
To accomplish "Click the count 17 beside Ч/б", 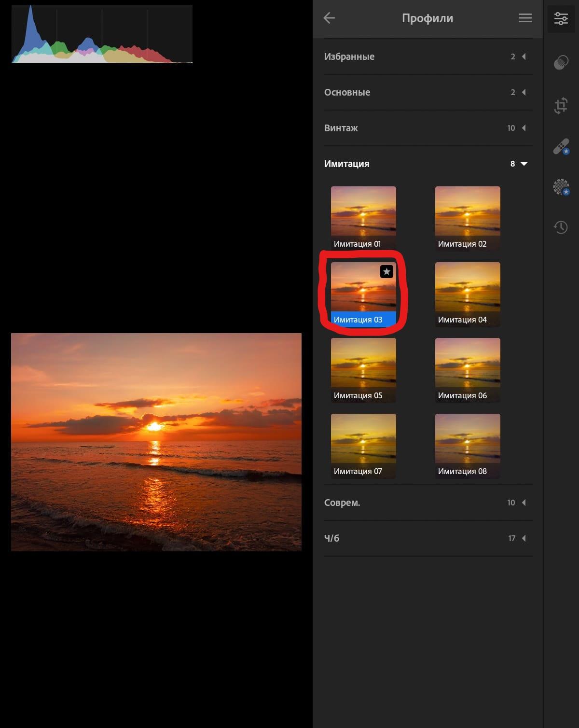I will 511,538.
